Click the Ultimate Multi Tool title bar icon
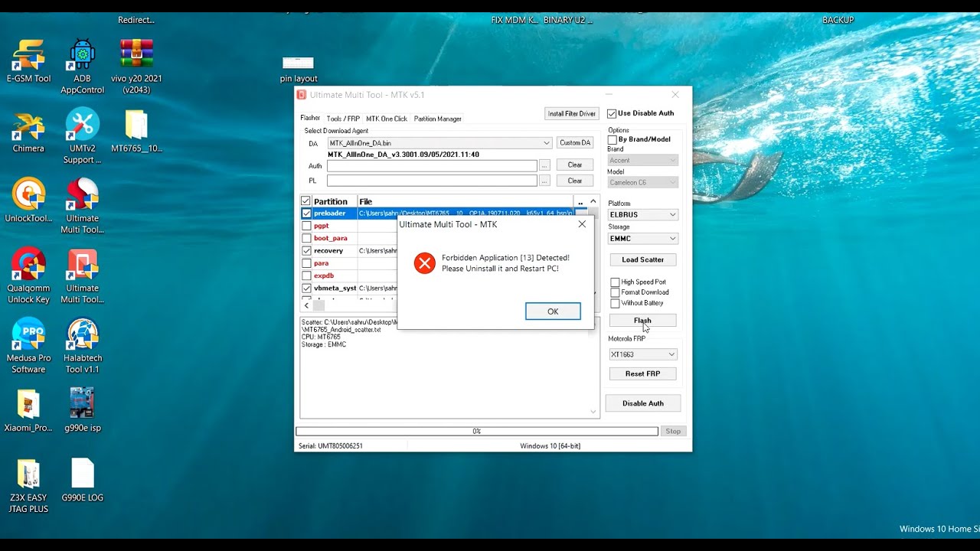 302,95
